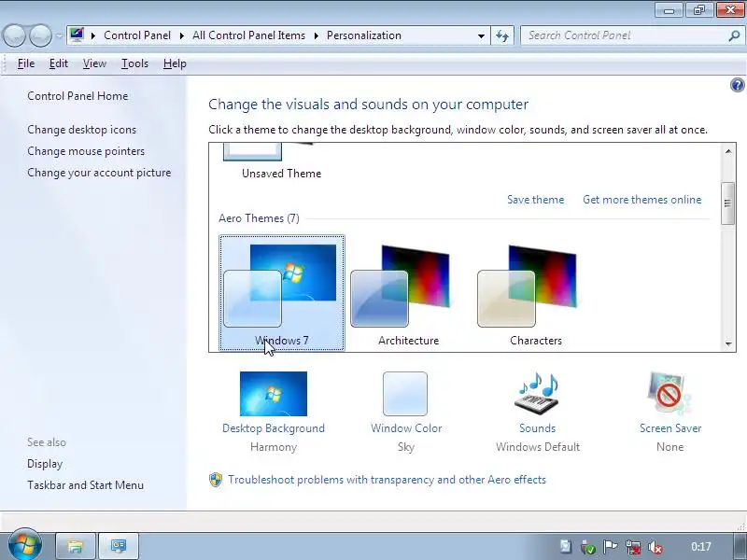Select the Architecture theme

408,293
